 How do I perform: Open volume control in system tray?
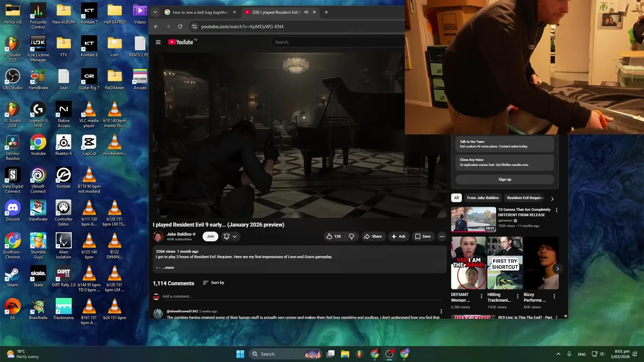[x=603, y=354]
